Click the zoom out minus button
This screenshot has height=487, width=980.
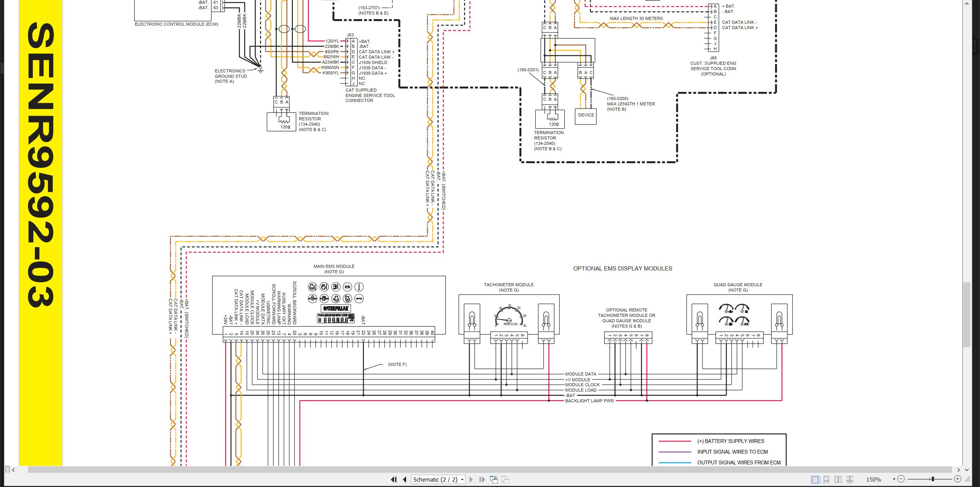(x=901, y=479)
